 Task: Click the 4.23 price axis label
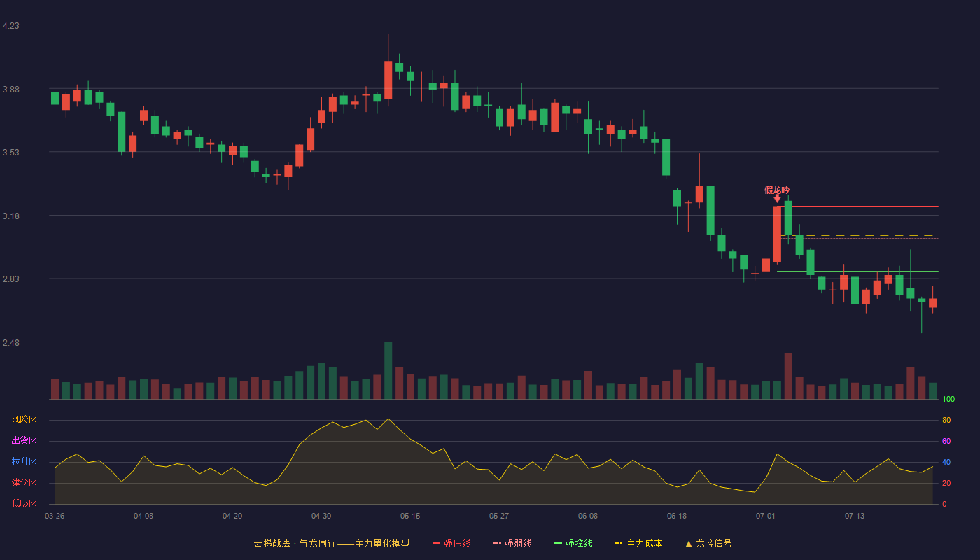point(11,26)
